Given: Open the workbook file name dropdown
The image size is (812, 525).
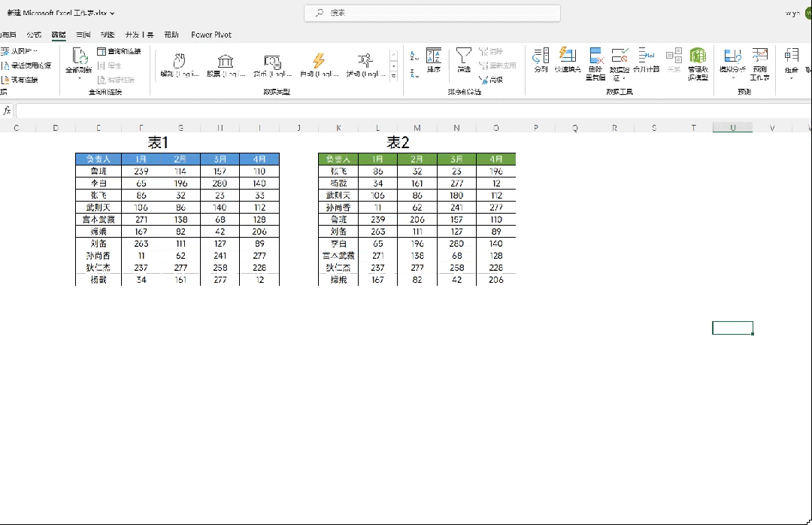Looking at the screenshot, I should click(112, 13).
